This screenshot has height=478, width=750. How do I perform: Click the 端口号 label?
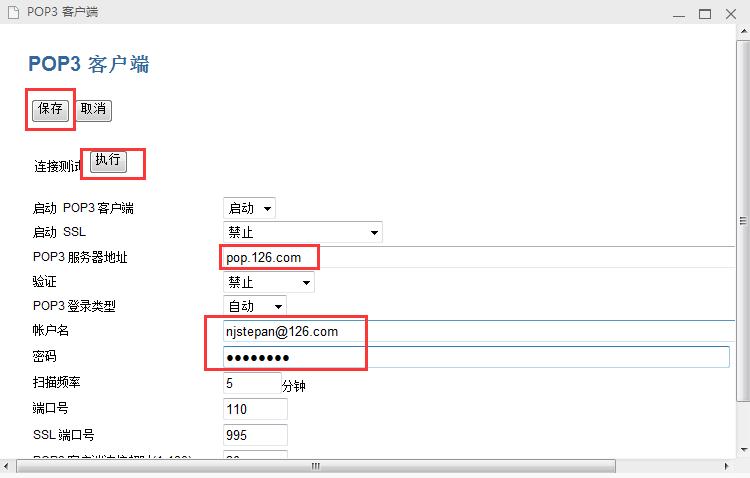point(51,408)
